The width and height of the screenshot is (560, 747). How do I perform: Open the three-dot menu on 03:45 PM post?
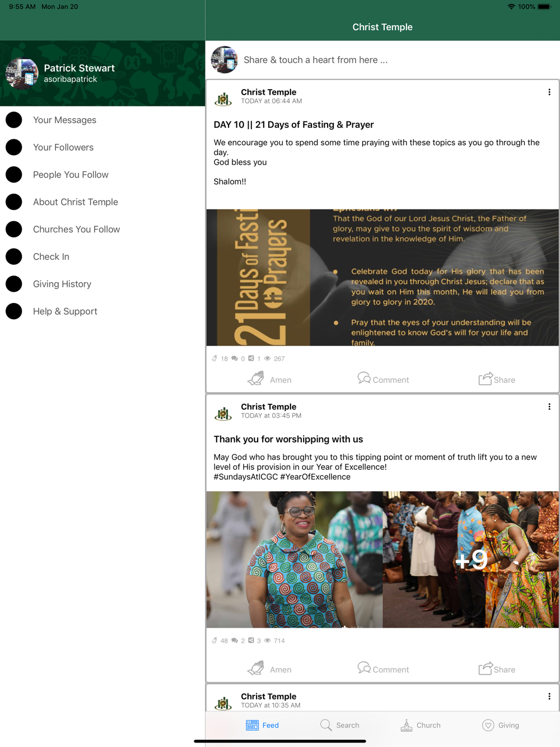tap(549, 407)
